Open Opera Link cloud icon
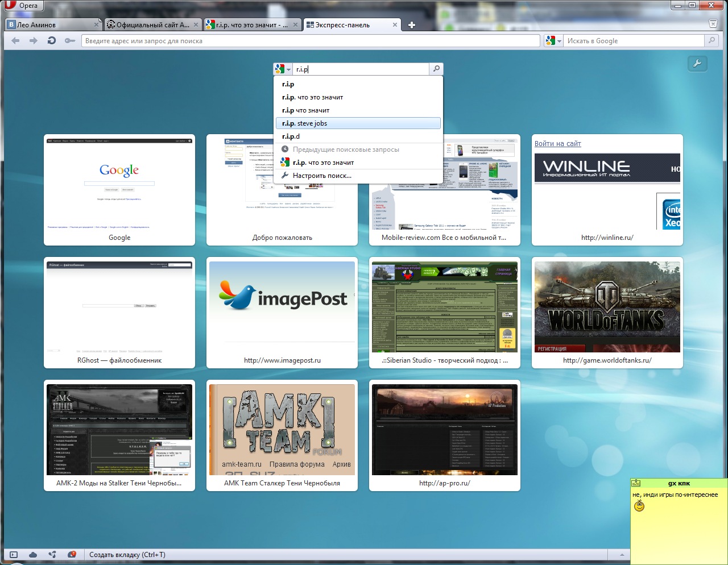 (x=33, y=555)
